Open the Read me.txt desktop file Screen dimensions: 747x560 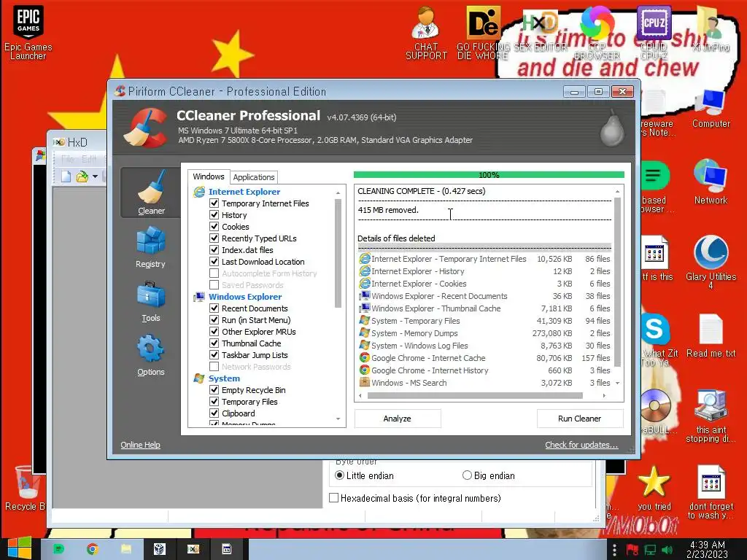point(711,336)
